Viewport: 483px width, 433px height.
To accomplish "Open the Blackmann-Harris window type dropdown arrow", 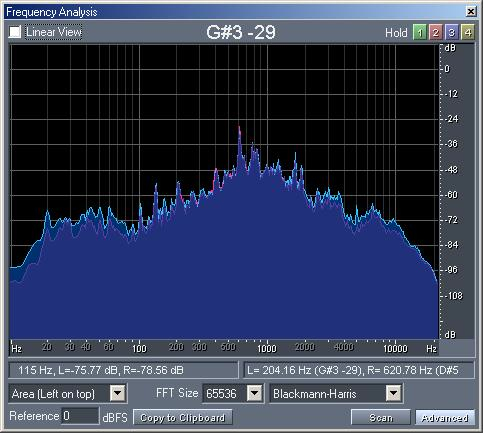I will (393, 394).
